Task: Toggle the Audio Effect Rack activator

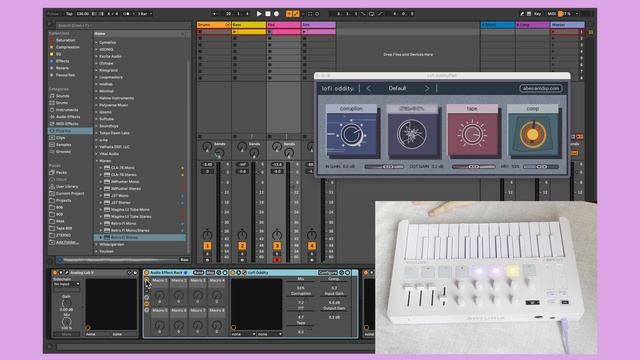Action: 147,272
